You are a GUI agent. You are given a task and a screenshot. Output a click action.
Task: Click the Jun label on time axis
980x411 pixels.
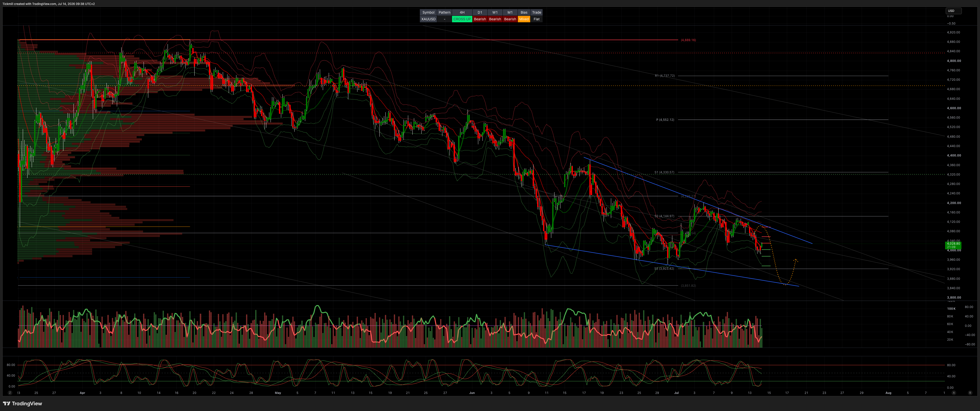[x=472, y=393]
